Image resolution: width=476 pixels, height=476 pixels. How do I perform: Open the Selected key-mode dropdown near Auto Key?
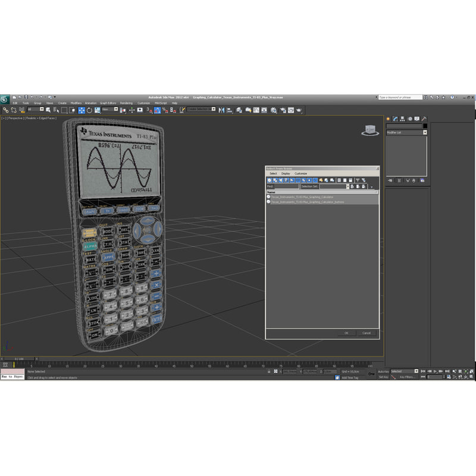click(416, 371)
